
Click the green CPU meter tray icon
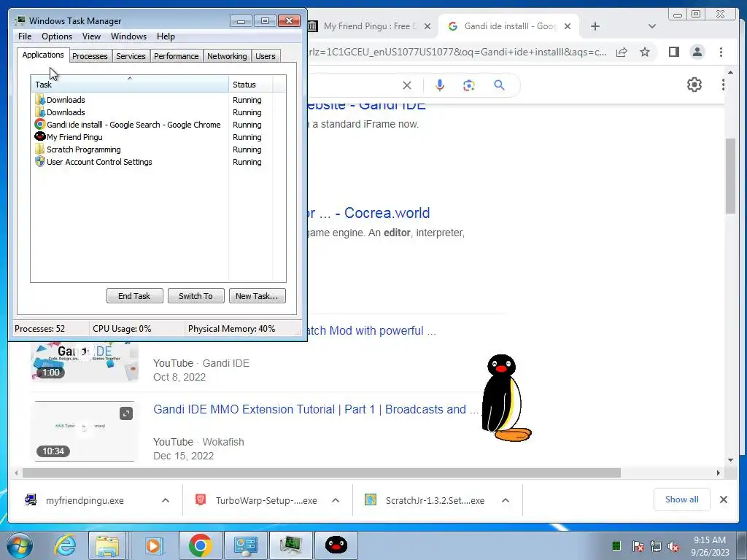point(616,546)
